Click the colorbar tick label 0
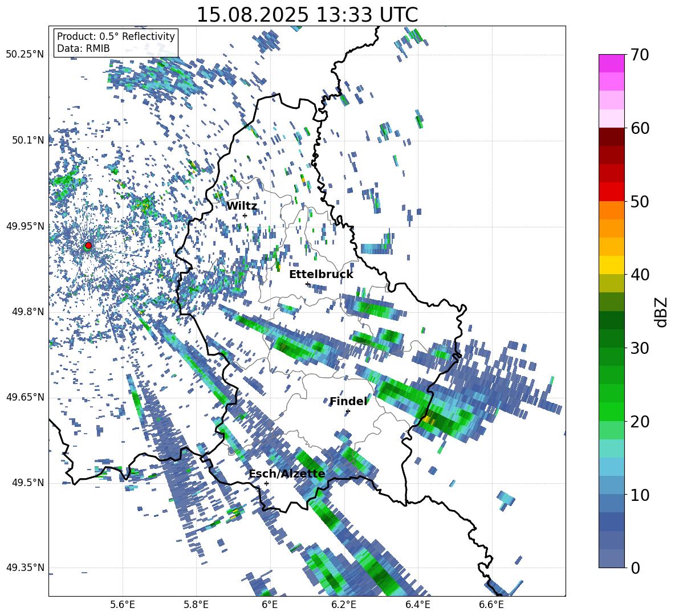The height and width of the screenshot is (616, 675). 635,568
